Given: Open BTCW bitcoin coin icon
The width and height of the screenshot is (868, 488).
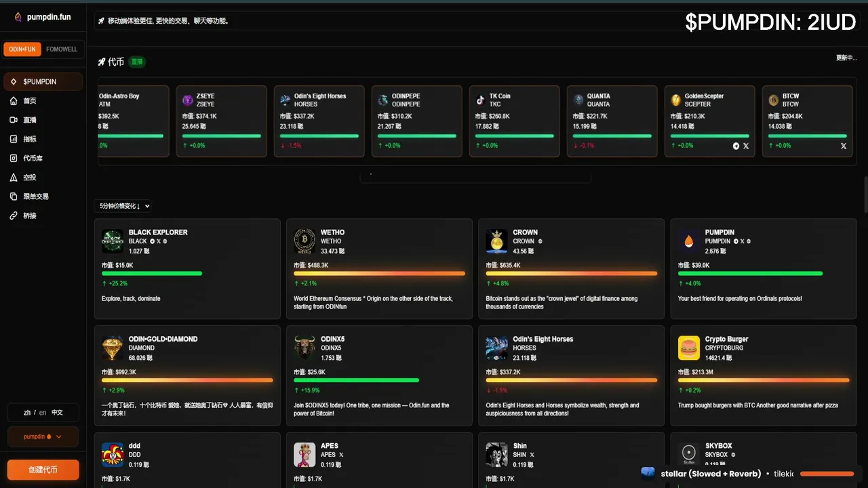Looking at the screenshot, I should 774,100.
